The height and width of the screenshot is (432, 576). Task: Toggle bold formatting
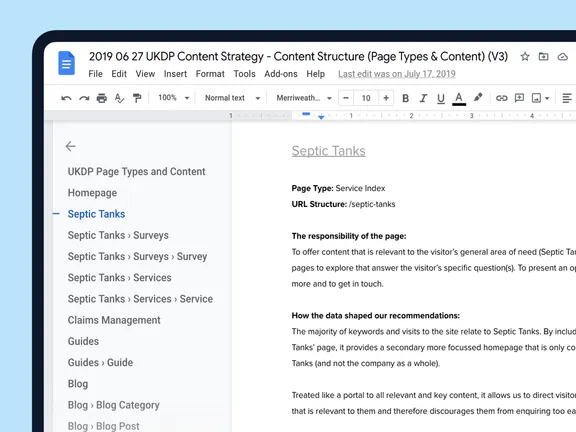click(x=406, y=98)
